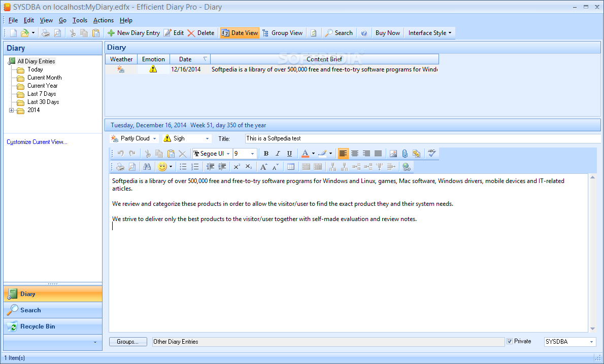604x364 pixels.
Task: Click the editor toolbar Delete X icon
Action: [x=183, y=154]
